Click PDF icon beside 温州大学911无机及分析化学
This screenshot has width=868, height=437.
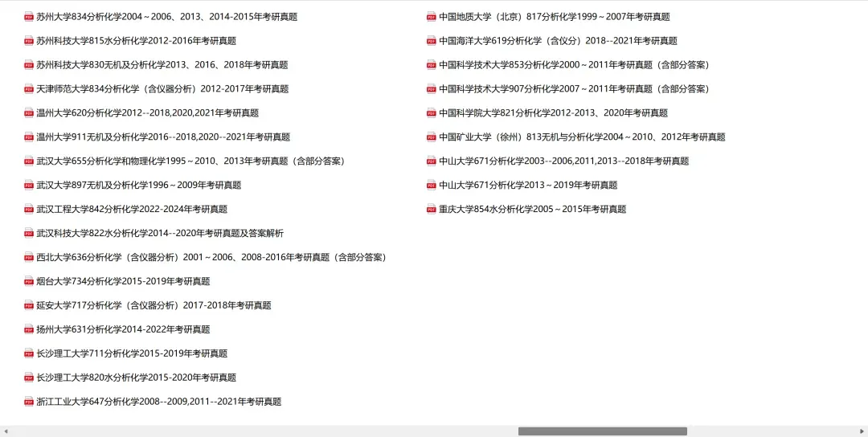click(29, 137)
